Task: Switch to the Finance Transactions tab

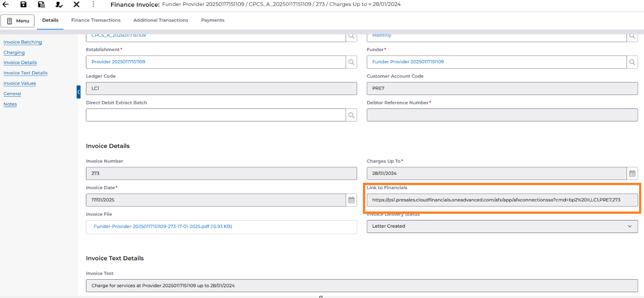Action: click(x=96, y=20)
